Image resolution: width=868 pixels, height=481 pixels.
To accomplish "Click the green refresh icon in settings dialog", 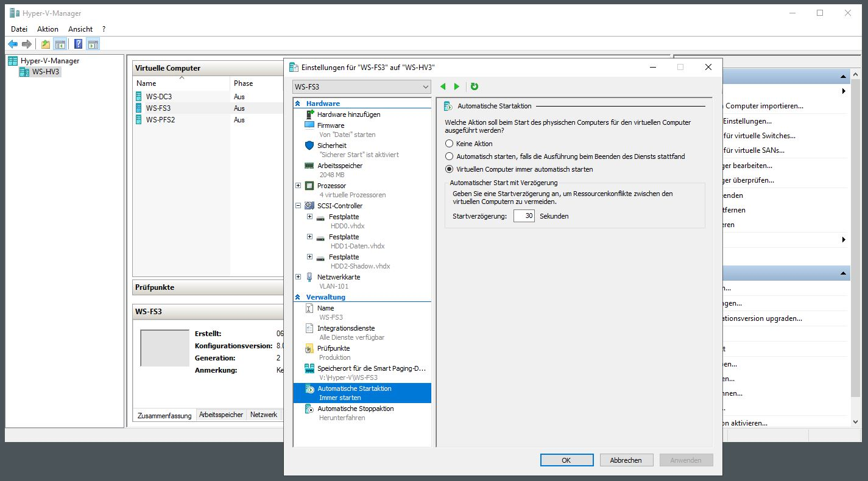I will (x=475, y=86).
